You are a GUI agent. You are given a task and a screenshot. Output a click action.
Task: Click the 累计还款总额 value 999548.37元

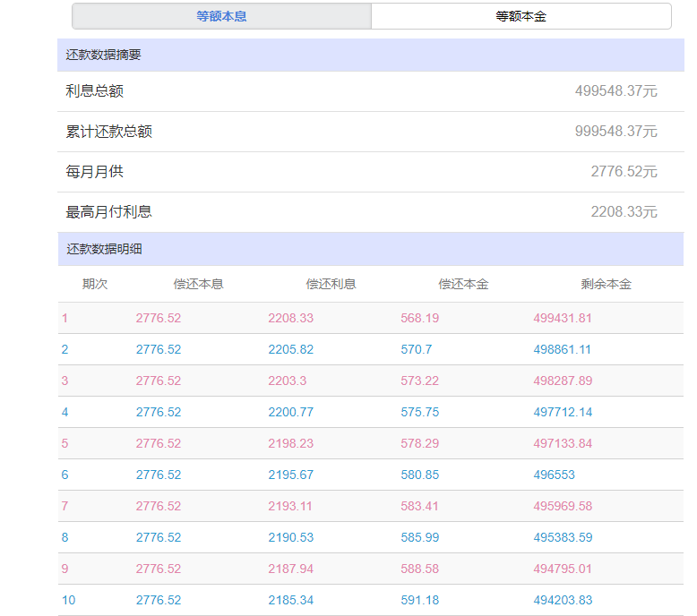click(615, 132)
